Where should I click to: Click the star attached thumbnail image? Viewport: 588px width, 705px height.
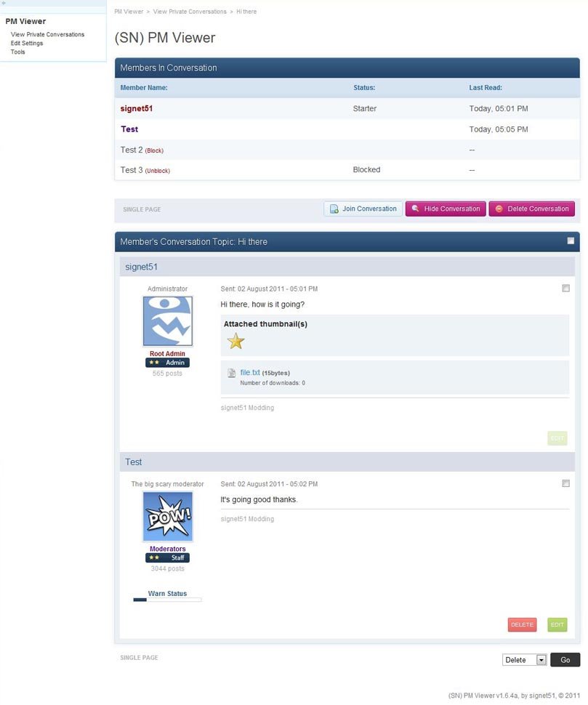(235, 341)
